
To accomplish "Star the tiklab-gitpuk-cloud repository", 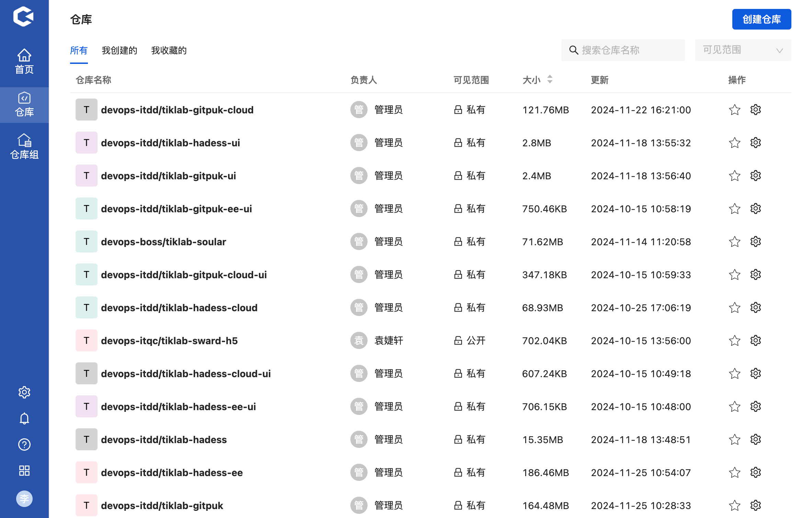I will (x=734, y=110).
